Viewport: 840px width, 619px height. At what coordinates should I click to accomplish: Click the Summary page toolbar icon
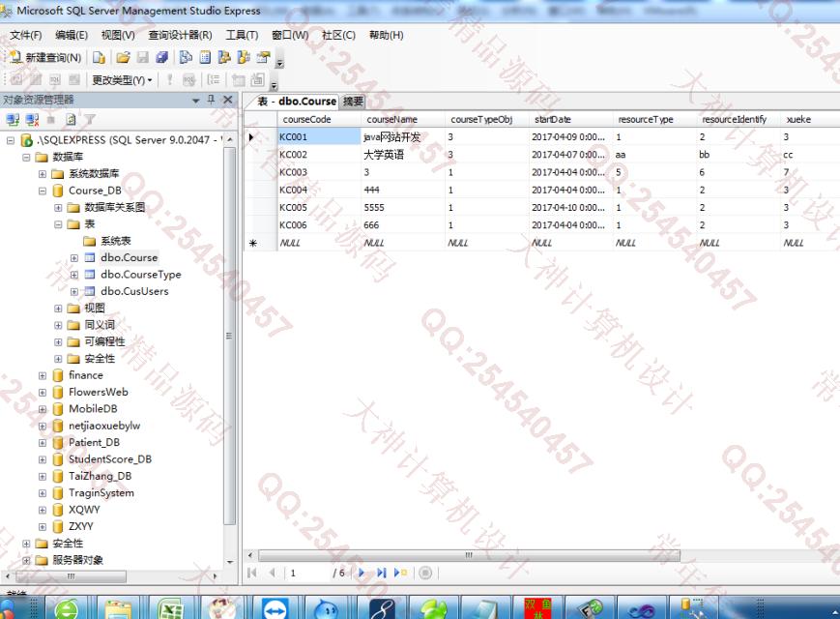coord(205,57)
